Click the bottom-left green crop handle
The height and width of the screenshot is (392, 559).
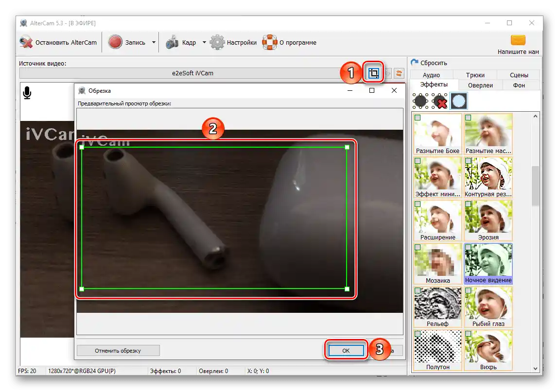[x=82, y=289]
